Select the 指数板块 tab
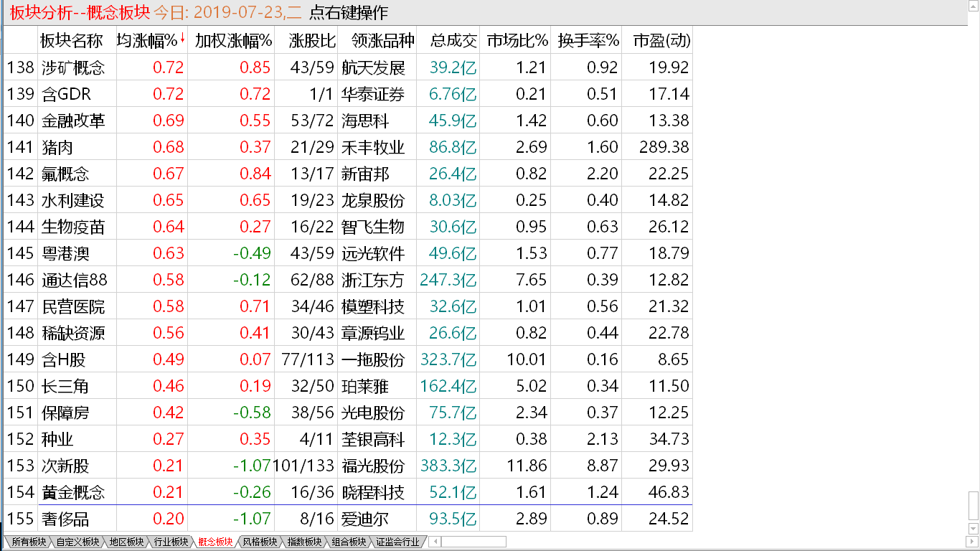Image resolution: width=980 pixels, height=551 pixels. pos(304,542)
